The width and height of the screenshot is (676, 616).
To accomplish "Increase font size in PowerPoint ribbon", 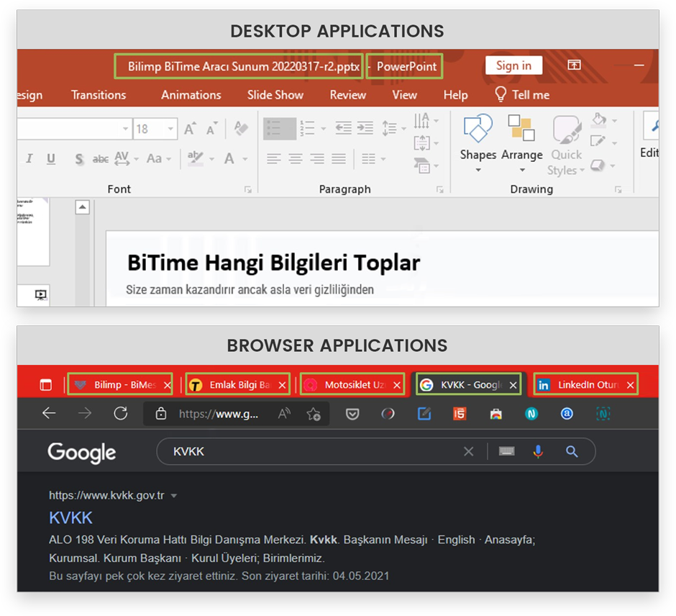I will point(190,128).
